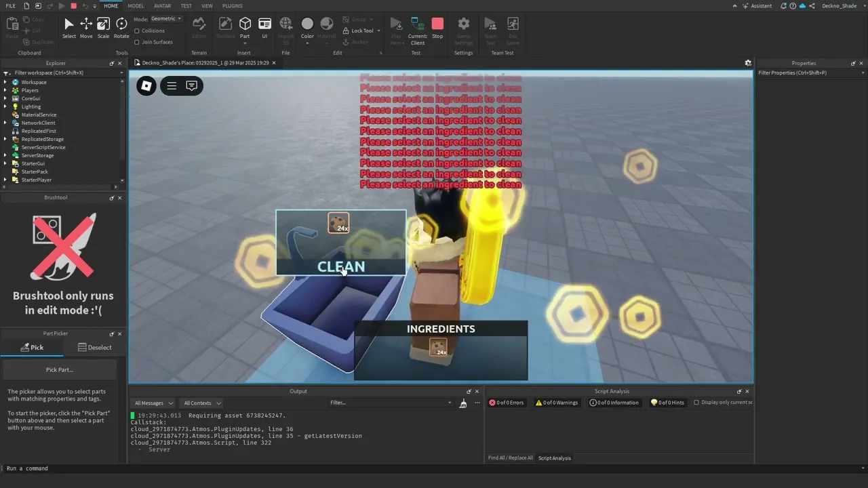Click Current: Client view switch
Screen dimensions: 868x488
click(x=418, y=30)
